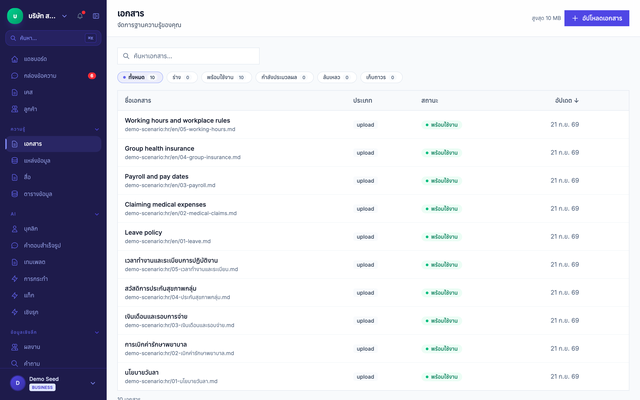Click the BUSINESS plan badge

click(x=42, y=387)
